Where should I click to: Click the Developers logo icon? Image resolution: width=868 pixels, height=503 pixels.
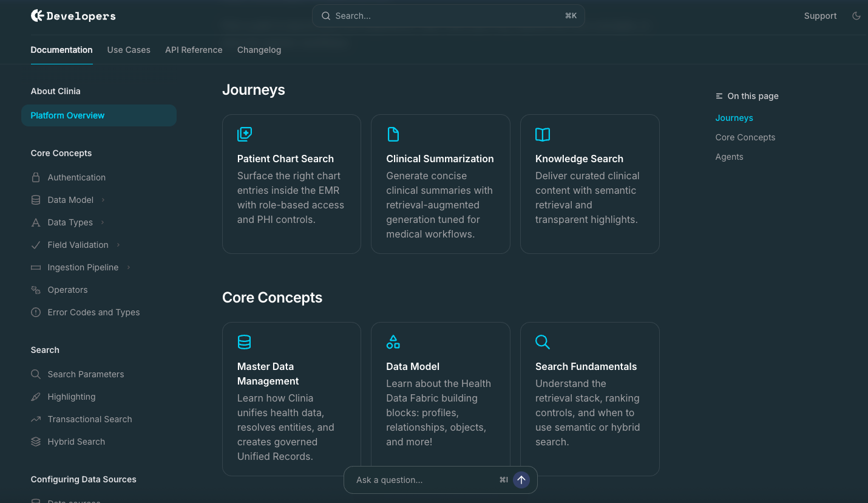tap(37, 15)
